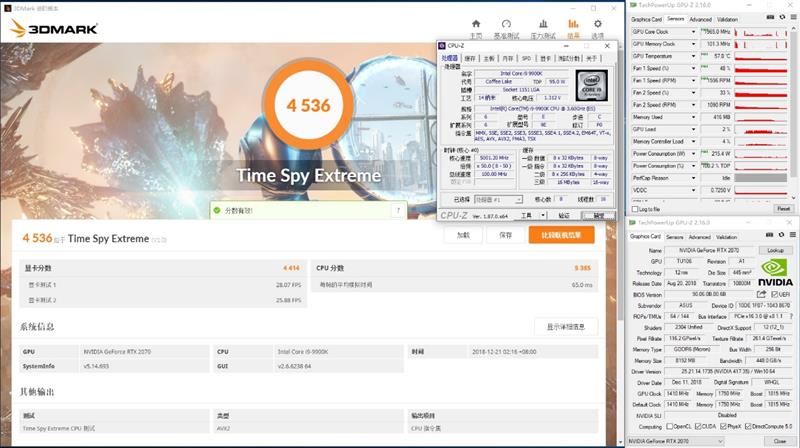Click the Driver Version field in GPU-Z
Image resolution: width=800 pixels, height=448 pixels.
tap(728, 371)
